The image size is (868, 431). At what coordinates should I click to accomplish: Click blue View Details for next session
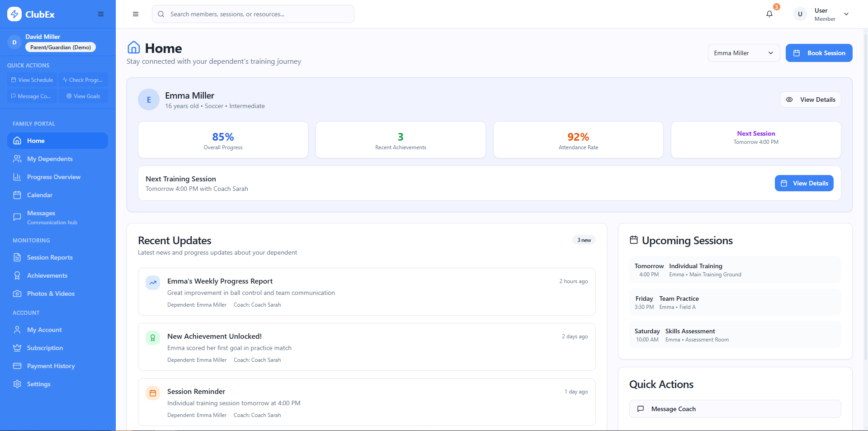804,183
